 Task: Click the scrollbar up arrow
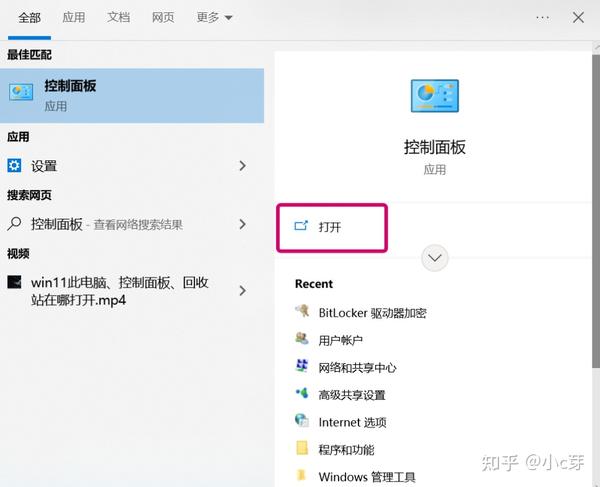click(x=596, y=47)
